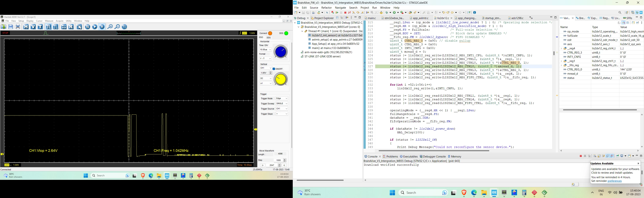Open the Time/DIV dropdown showing 10.00us

265,50
